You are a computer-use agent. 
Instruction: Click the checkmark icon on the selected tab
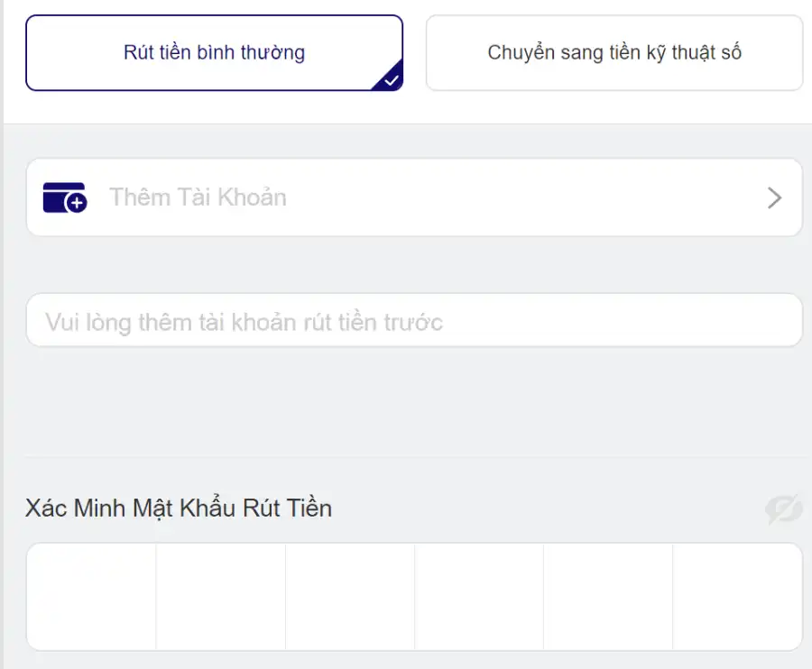click(390, 81)
